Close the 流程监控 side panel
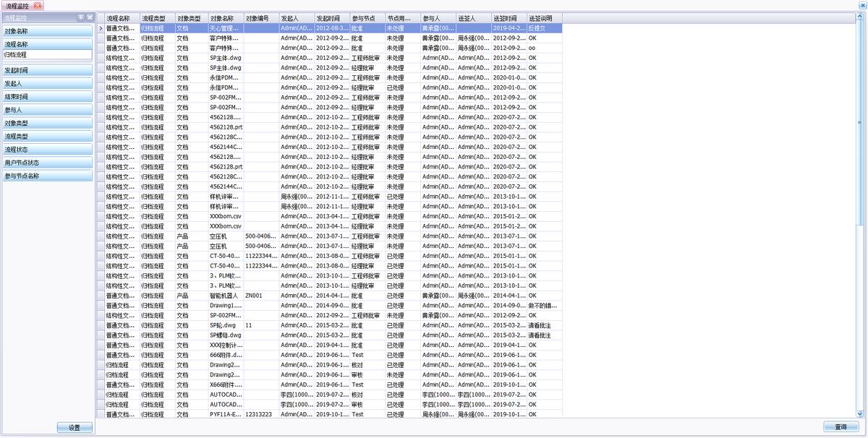The width and height of the screenshot is (868, 438). [89, 17]
